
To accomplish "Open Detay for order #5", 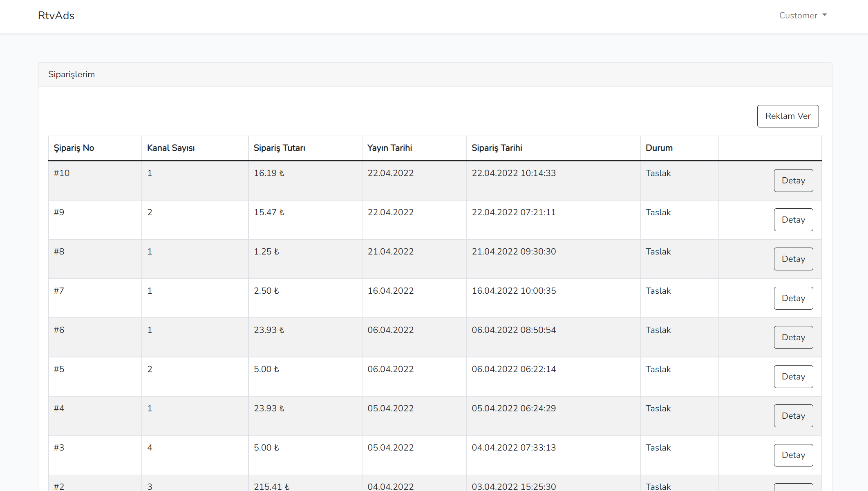I will pyautogui.click(x=793, y=377).
